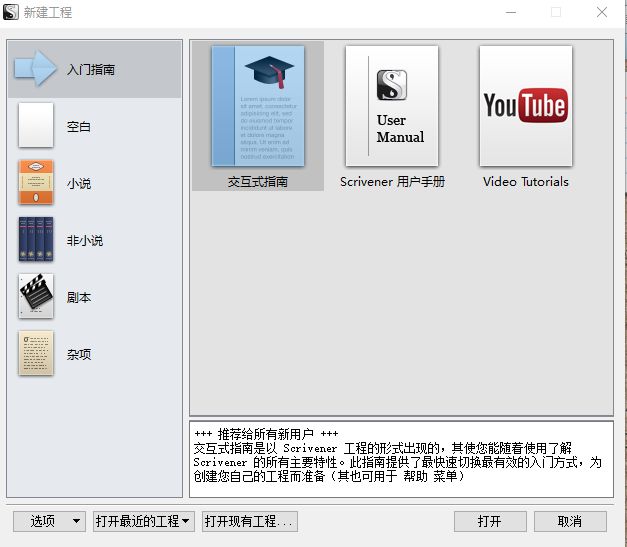Minimize the 新建工程 window

[511, 12]
